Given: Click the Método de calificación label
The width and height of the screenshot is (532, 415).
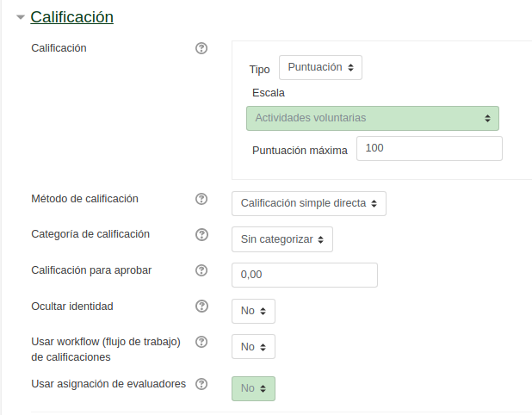Looking at the screenshot, I should 85,199.
